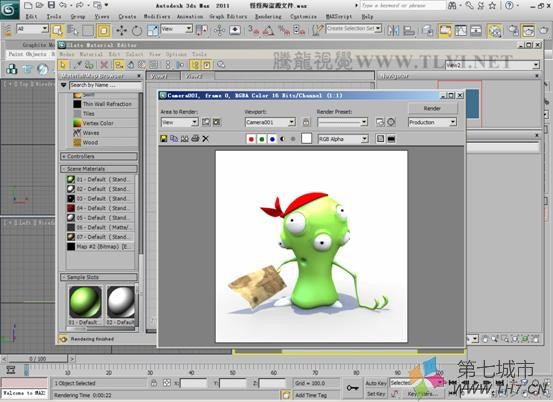Toggle the alpha channel display button
The width and height of the screenshot is (553, 402).
282,139
